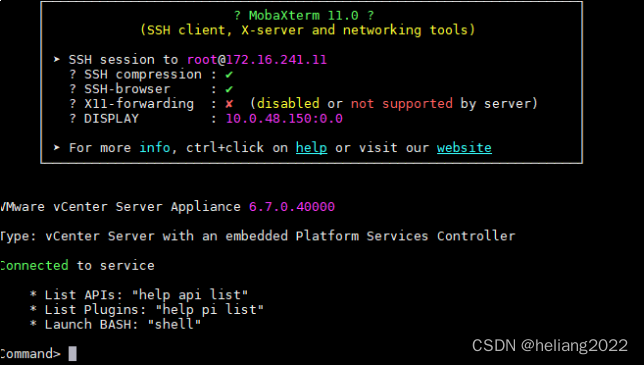Click the DISPLAY value 10.0.48.150:0.0
644x365 pixels.
(x=284, y=119)
